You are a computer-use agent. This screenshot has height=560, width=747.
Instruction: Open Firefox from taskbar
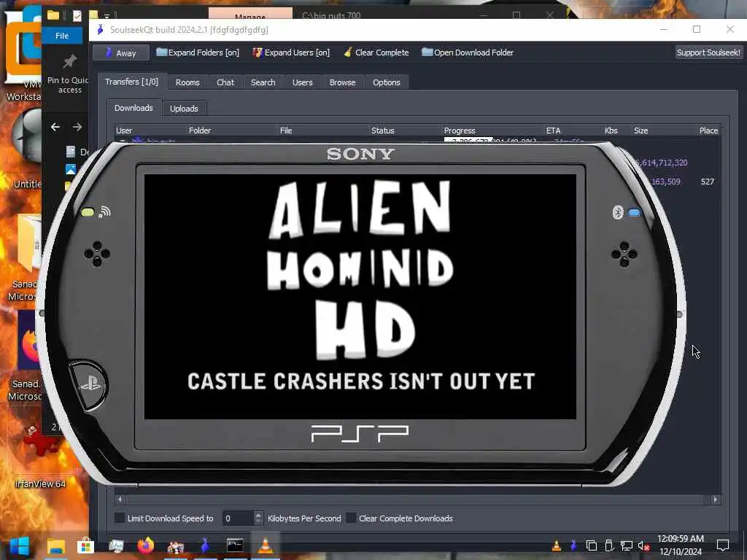coord(146,545)
